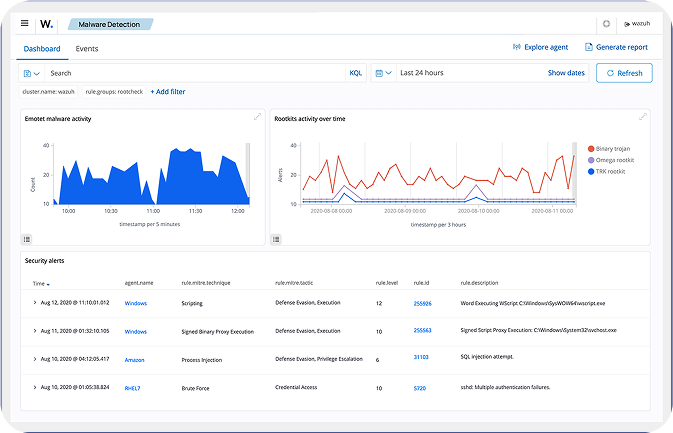The height and width of the screenshot is (433, 673).
Task: Click the settings icon beside wazuh user
Action: click(x=606, y=23)
